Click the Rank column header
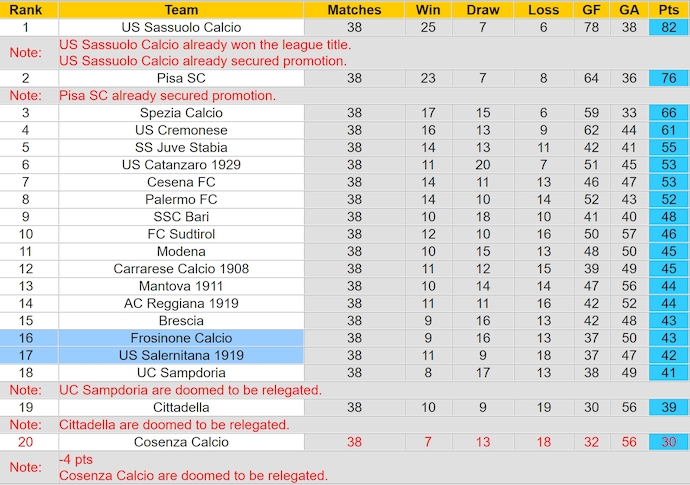This screenshot has width=690, height=485. (x=27, y=9)
